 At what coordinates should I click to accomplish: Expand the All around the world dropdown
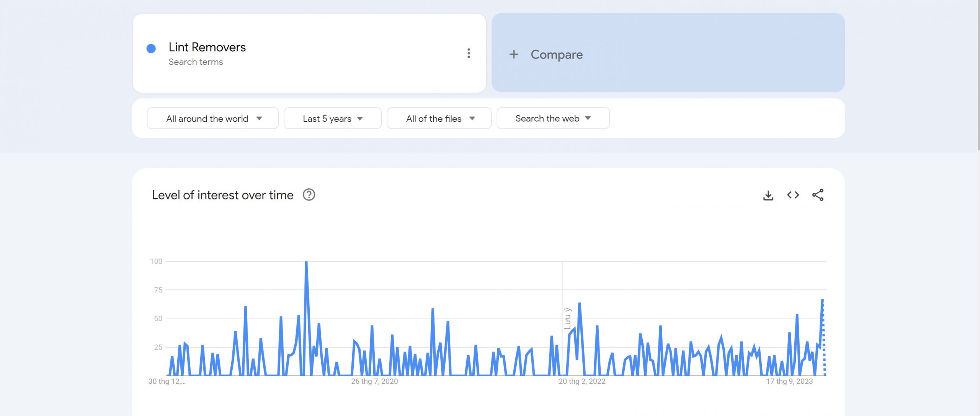pyautogui.click(x=213, y=119)
